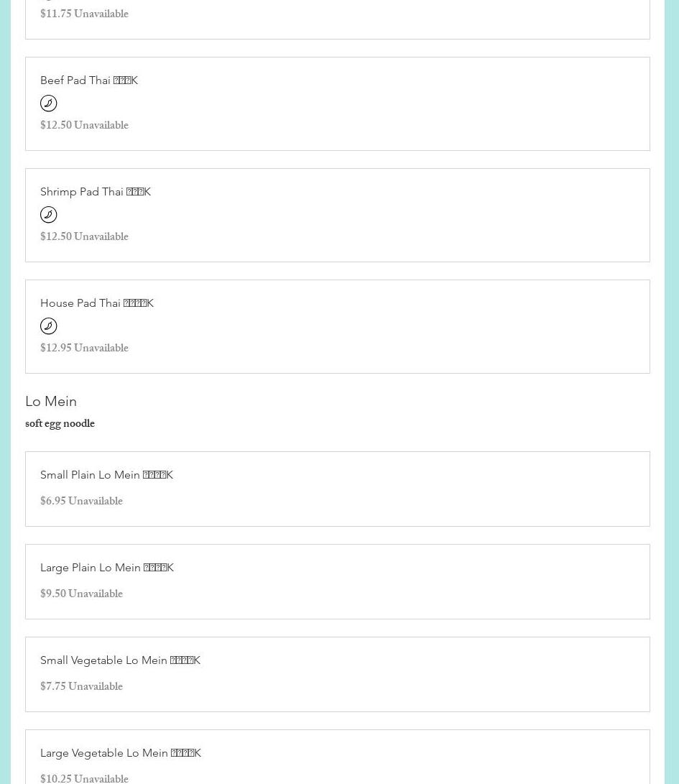Click the Lo Mein section heading
This screenshot has height=784, width=679.
tap(51, 402)
